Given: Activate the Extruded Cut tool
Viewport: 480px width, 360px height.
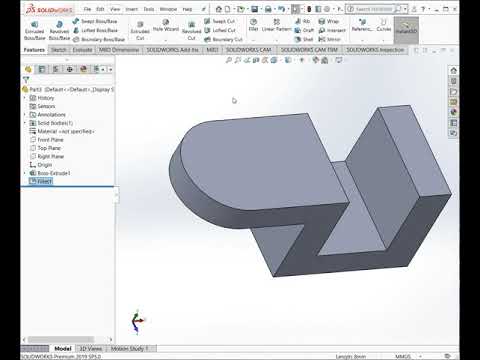Looking at the screenshot, I should tap(140, 30).
